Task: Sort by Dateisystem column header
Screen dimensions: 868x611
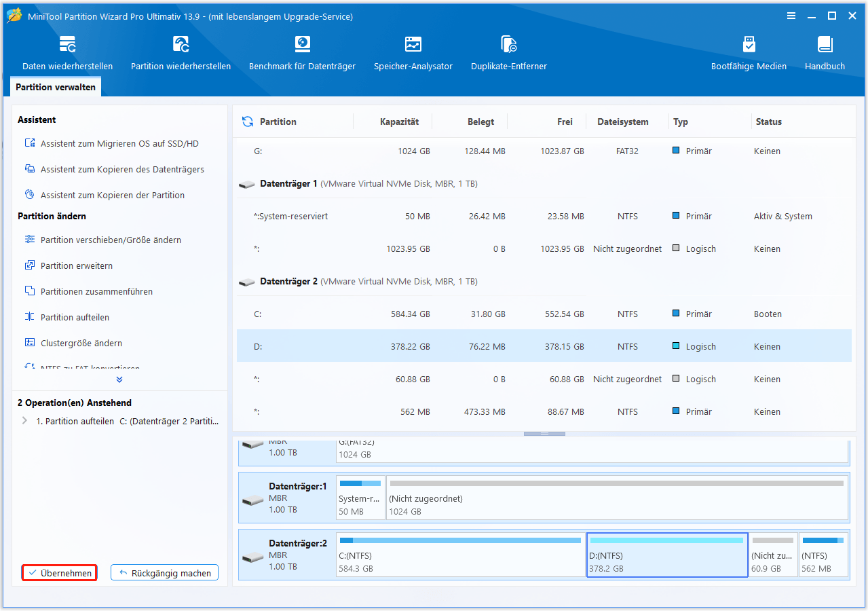Action: pos(623,122)
